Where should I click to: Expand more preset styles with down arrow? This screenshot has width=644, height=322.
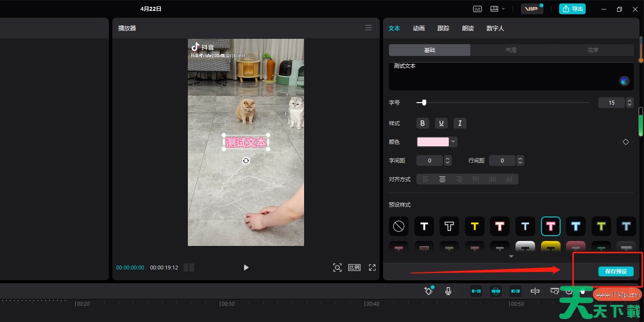[511, 256]
